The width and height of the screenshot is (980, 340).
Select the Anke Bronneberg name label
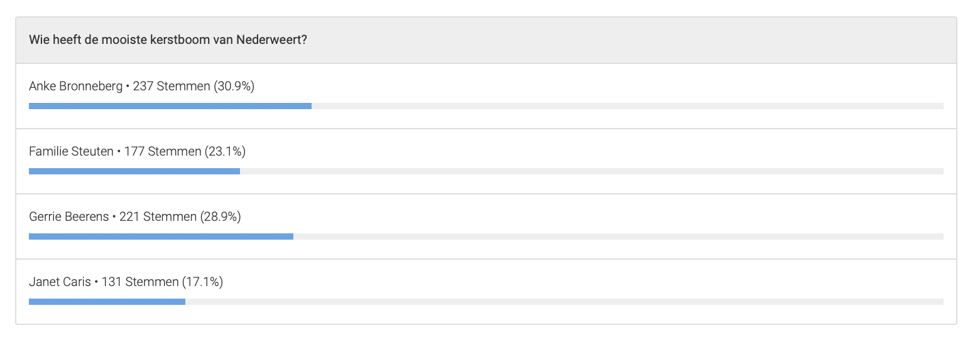point(75,87)
